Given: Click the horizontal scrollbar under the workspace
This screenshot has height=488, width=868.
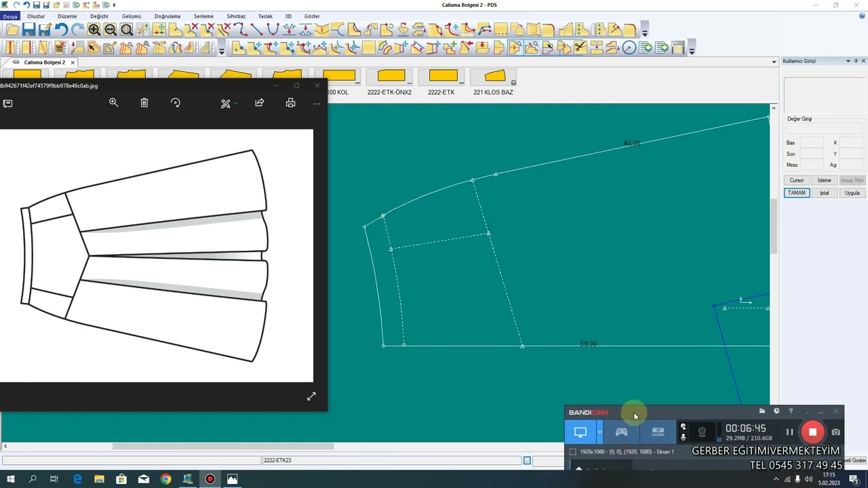Looking at the screenshot, I should click(223, 446).
